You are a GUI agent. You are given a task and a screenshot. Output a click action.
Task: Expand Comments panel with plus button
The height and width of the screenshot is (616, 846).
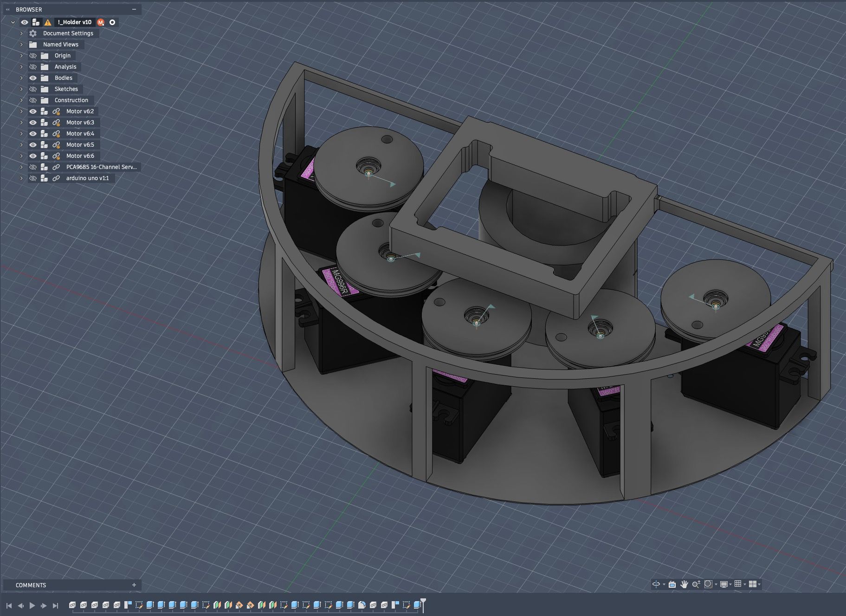click(134, 585)
